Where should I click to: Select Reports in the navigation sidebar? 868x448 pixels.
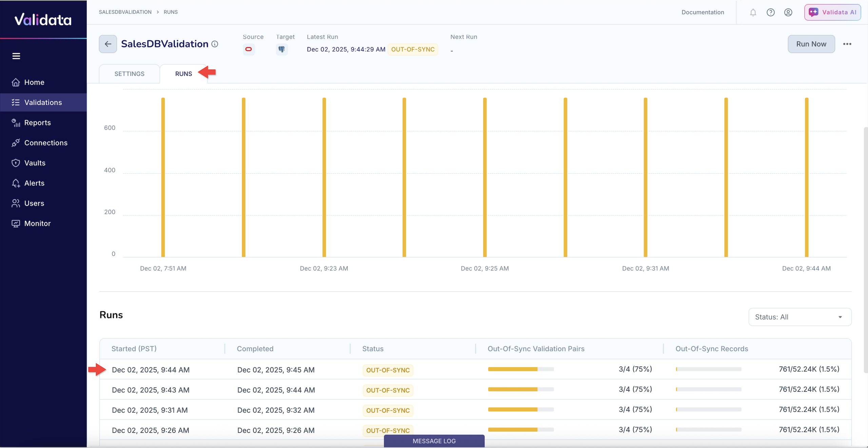[38, 123]
